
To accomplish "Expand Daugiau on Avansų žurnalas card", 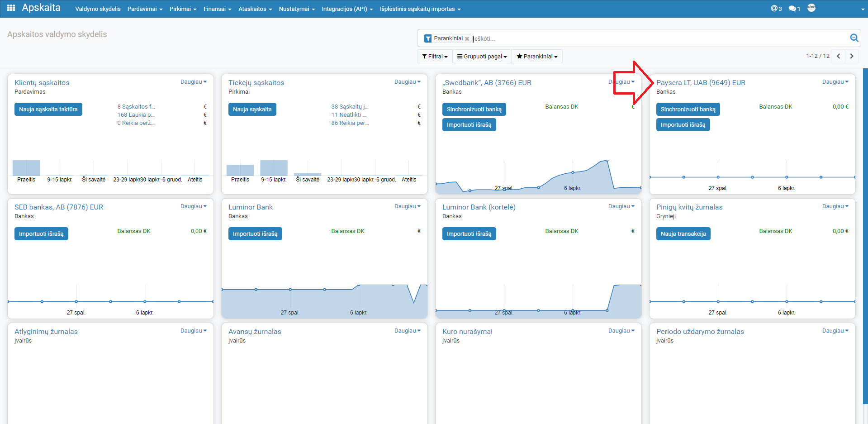I will click(x=408, y=331).
